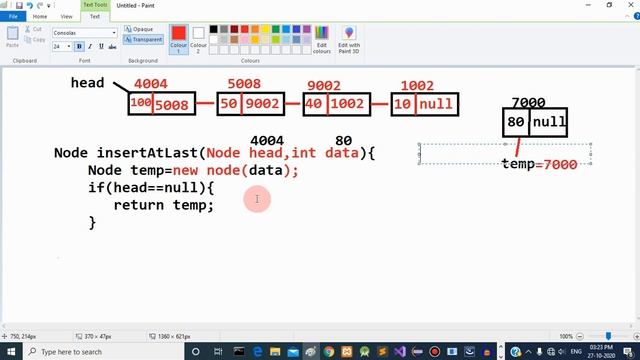Select Opaque background option
This screenshot has height=360, width=640.
pos(139,29)
